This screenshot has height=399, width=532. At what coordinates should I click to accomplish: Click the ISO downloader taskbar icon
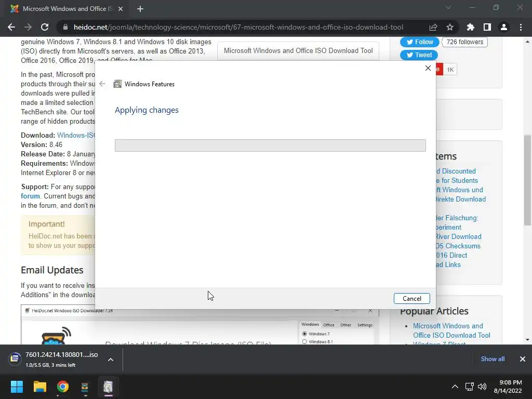85,387
